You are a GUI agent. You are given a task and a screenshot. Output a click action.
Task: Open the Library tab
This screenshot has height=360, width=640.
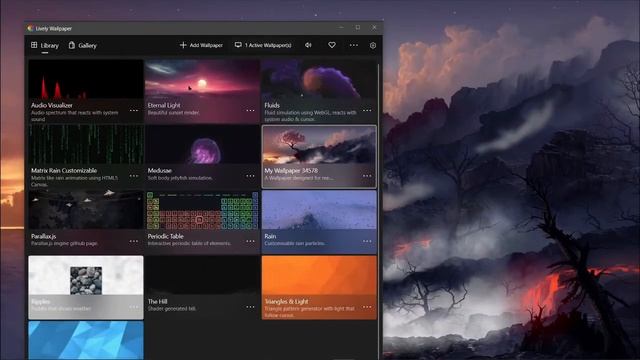[x=45, y=45]
